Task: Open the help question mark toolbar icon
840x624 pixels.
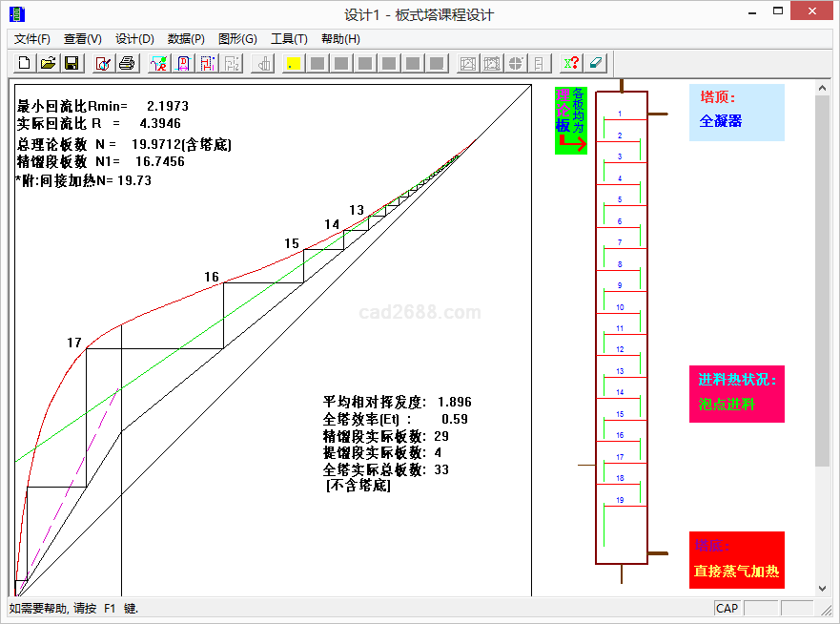Action: click(x=570, y=63)
